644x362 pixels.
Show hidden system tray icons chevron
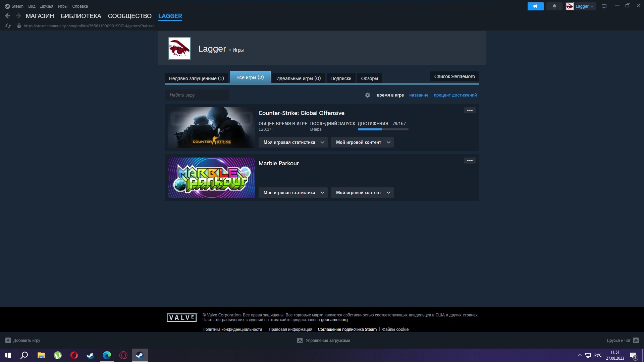pyautogui.click(x=580, y=355)
